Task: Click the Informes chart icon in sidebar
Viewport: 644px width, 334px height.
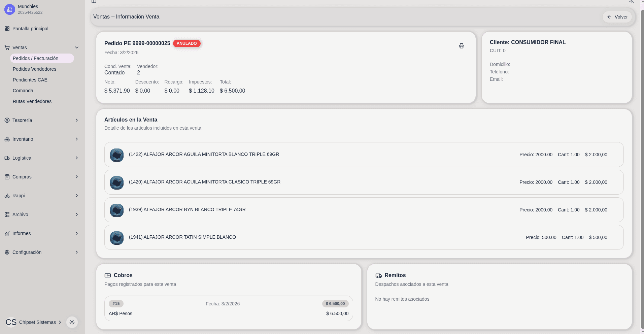Action: (7, 233)
